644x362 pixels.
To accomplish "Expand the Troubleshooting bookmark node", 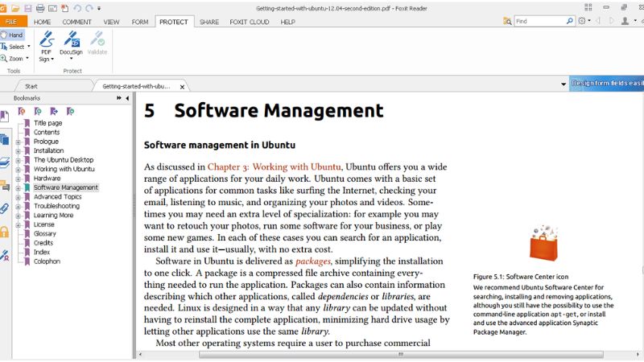I will point(19,206).
